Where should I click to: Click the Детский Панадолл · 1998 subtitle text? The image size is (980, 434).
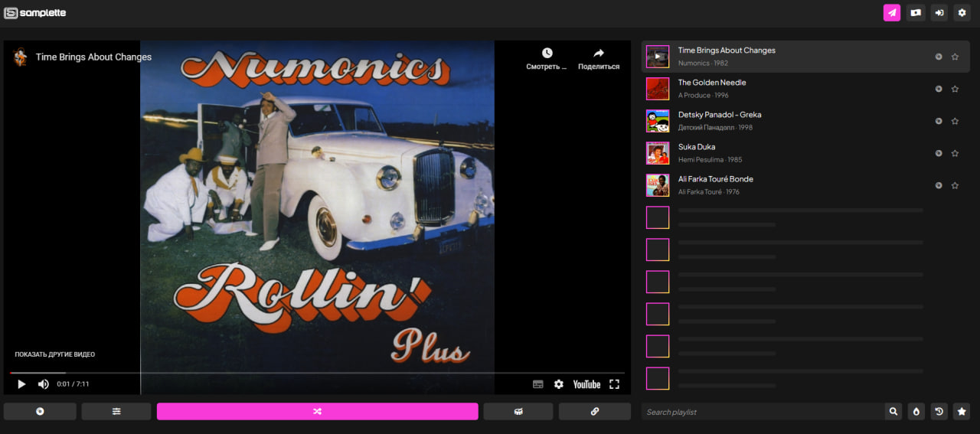point(715,128)
